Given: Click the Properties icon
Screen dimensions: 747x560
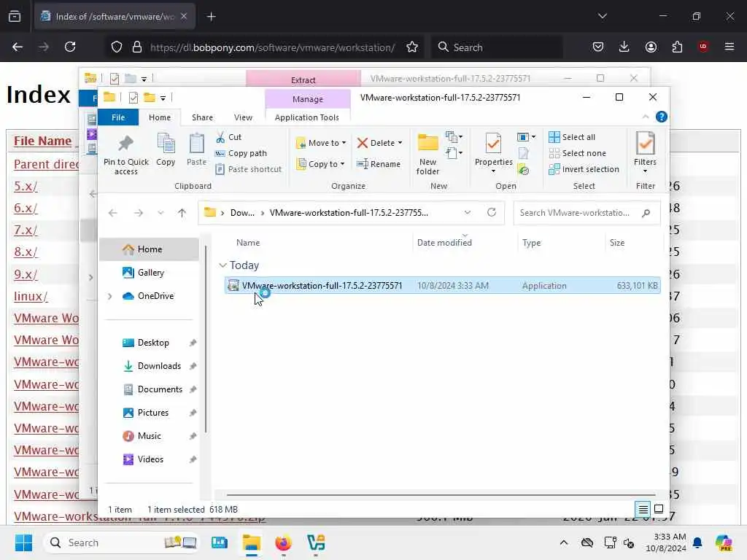Looking at the screenshot, I should tap(493, 143).
